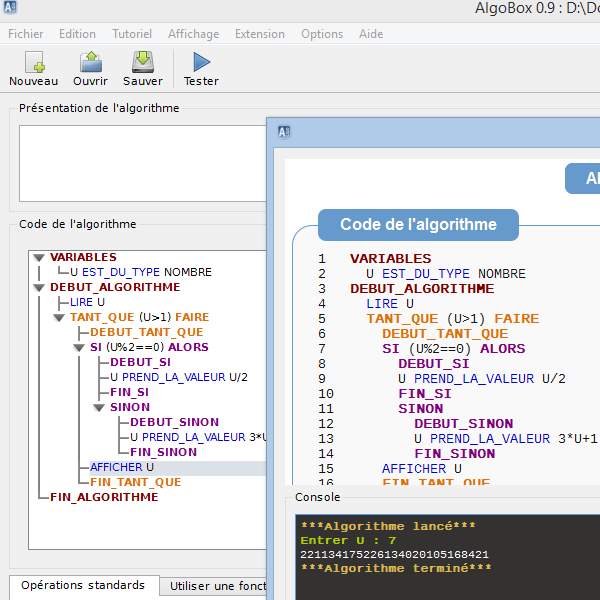The height and width of the screenshot is (600, 600).
Task: Switch to Opérations standards tab
Action: tap(83, 586)
